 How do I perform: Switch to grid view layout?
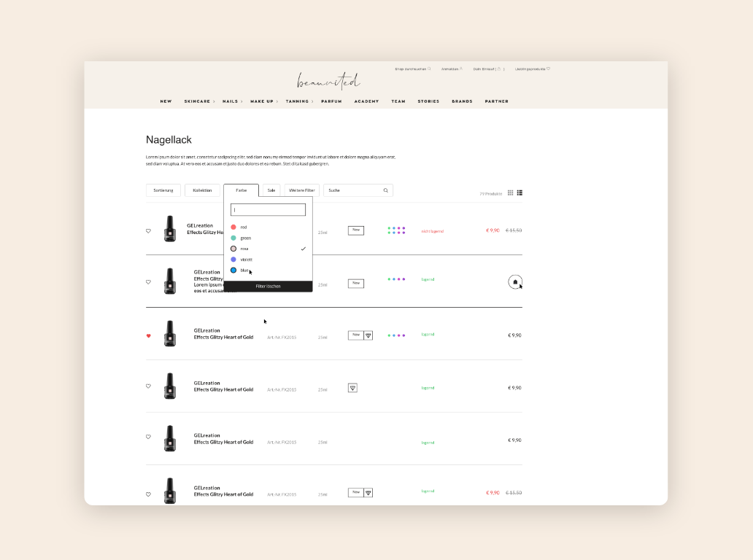511,192
